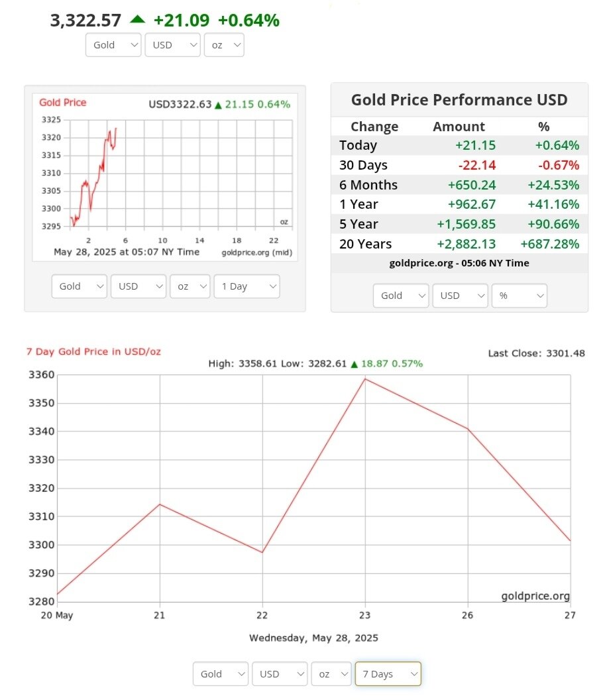Open the USD dropdown below the 7 Day chart
The image size is (599, 700).
(279, 674)
